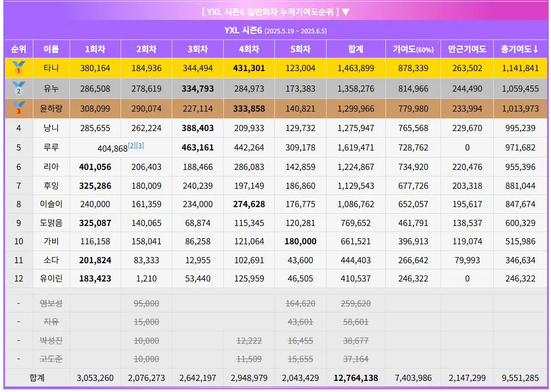Open footnote [2] next to 404,868
Image resolution: width=551 pixels, height=392 pixels.
(x=132, y=145)
